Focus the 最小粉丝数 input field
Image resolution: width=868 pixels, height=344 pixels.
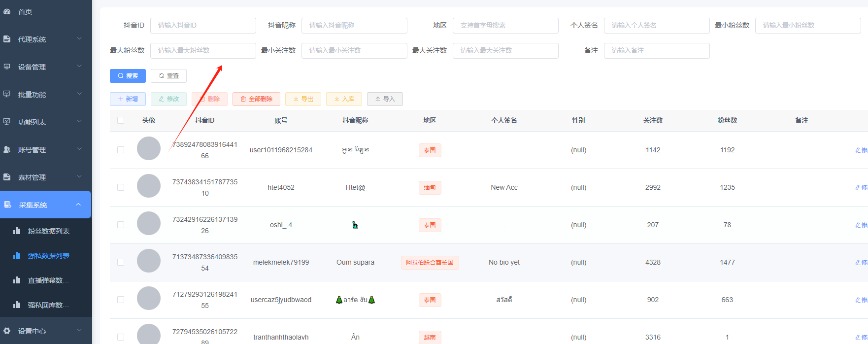click(808, 26)
